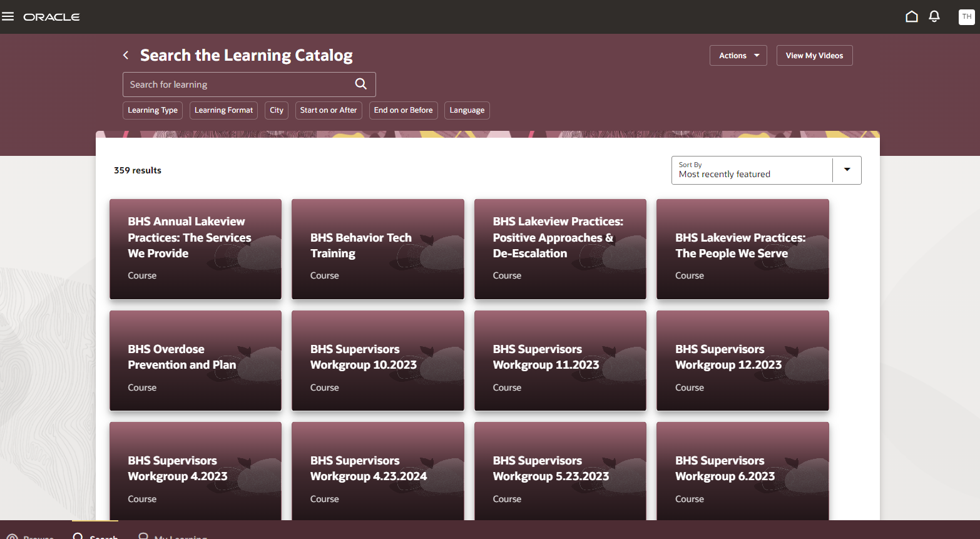Click the back arrow beside Search the Learning Catalog
Image resolution: width=980 pixels, height=539 pixels.
(125, 55)
